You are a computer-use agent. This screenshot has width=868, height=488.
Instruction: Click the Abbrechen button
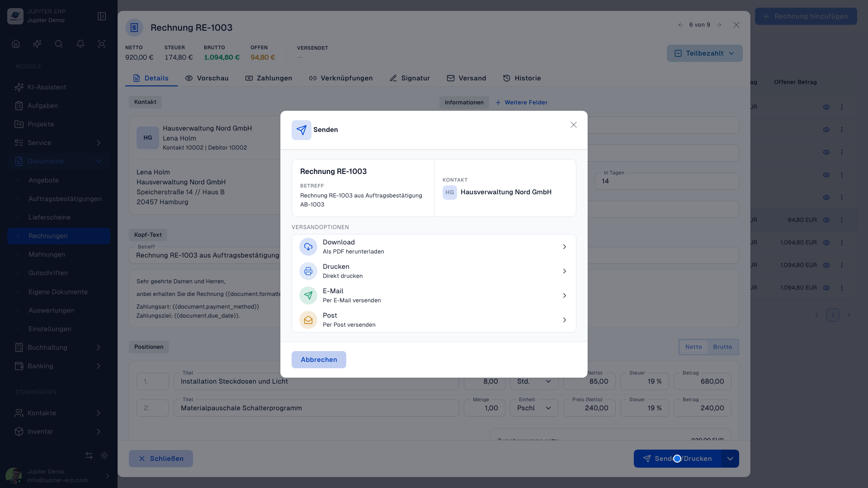coord(319,360)
